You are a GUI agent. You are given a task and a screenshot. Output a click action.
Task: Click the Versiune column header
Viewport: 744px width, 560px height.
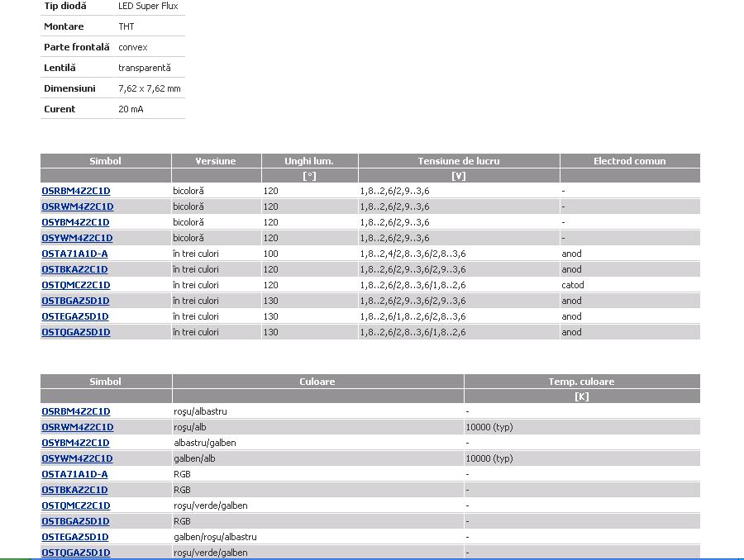coord(216,161)
